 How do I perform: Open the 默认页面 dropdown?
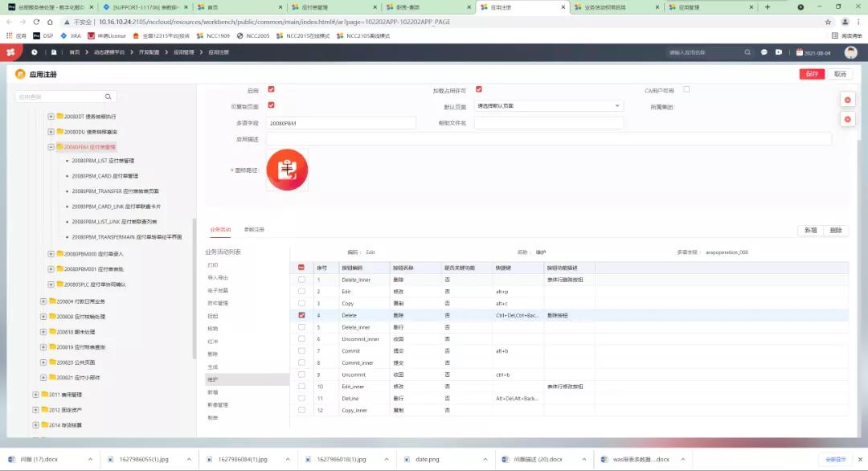click(549, 106)
